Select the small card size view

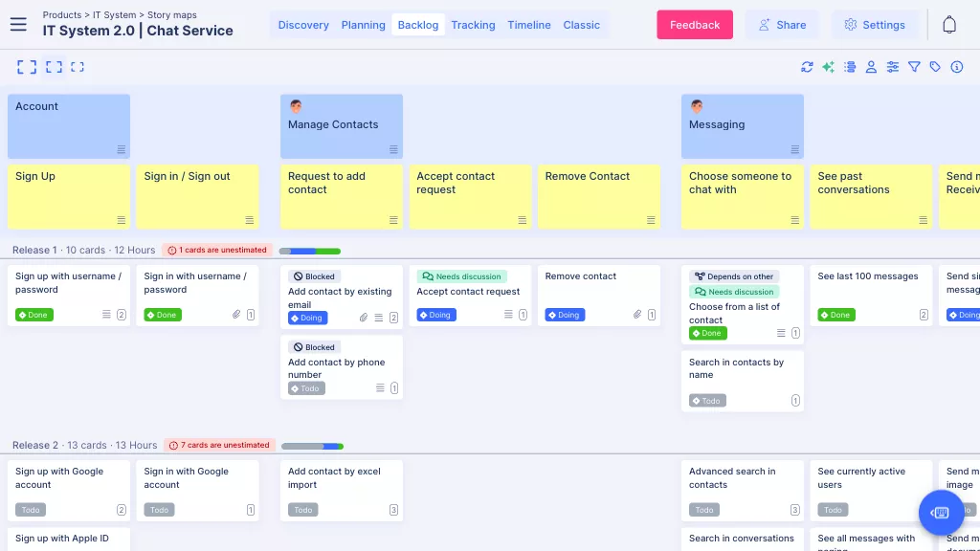78,67
